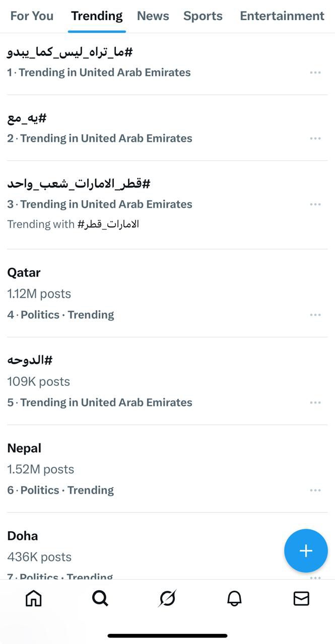
Task: Select the For You tab
Action: pyautogui.click(x=32, y=16)
